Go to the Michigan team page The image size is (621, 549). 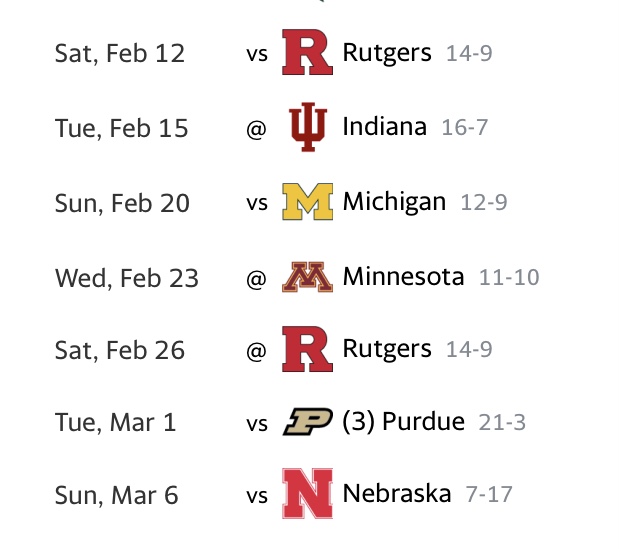point(394,201)
